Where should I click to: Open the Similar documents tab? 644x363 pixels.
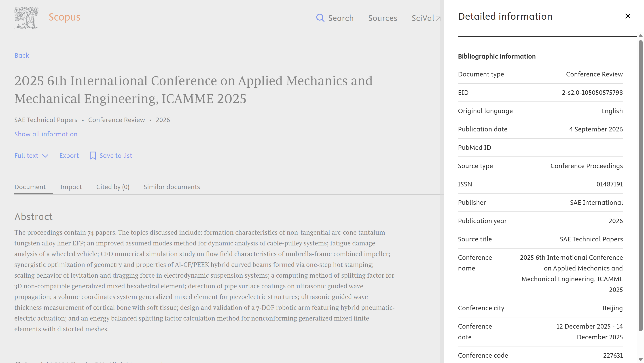[172, 187]
